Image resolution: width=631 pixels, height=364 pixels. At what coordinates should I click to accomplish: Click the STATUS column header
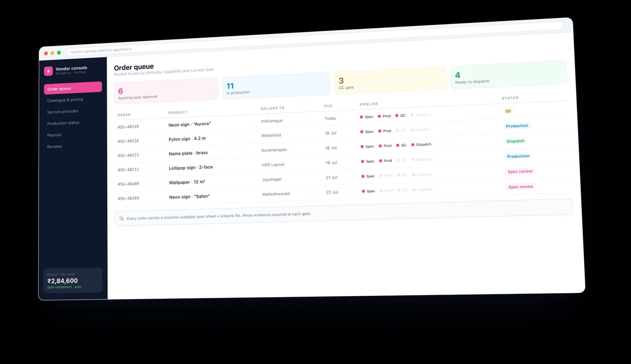click(510, 98)
